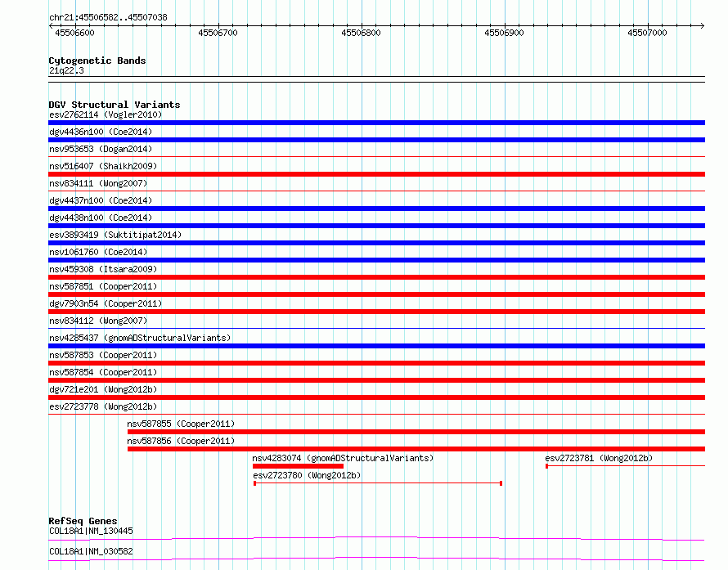The height and width of the screenshot is (570, 728).
Task: Click variant label esv2723778 (Wong2012b)
Action: coord(103,406)
